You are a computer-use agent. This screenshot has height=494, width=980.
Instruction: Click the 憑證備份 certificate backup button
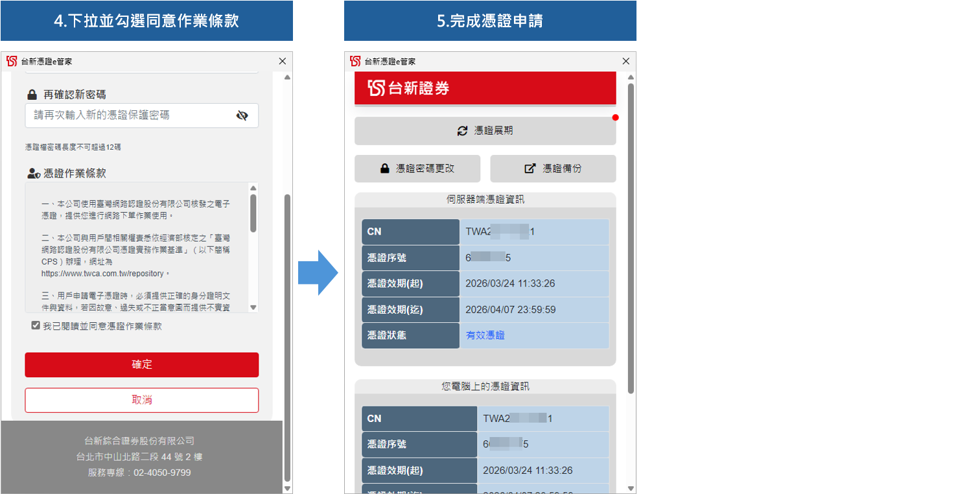pyautogui.click(x=552, y=169)
